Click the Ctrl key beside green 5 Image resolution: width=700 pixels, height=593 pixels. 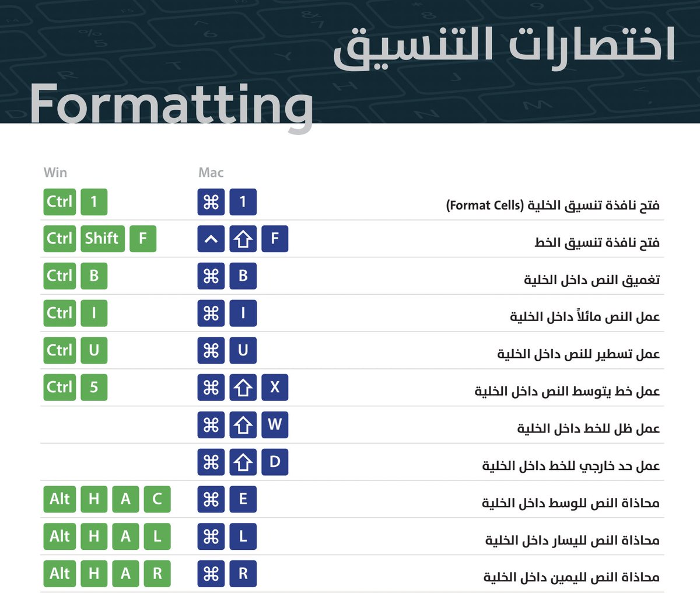tap(60, 388)
